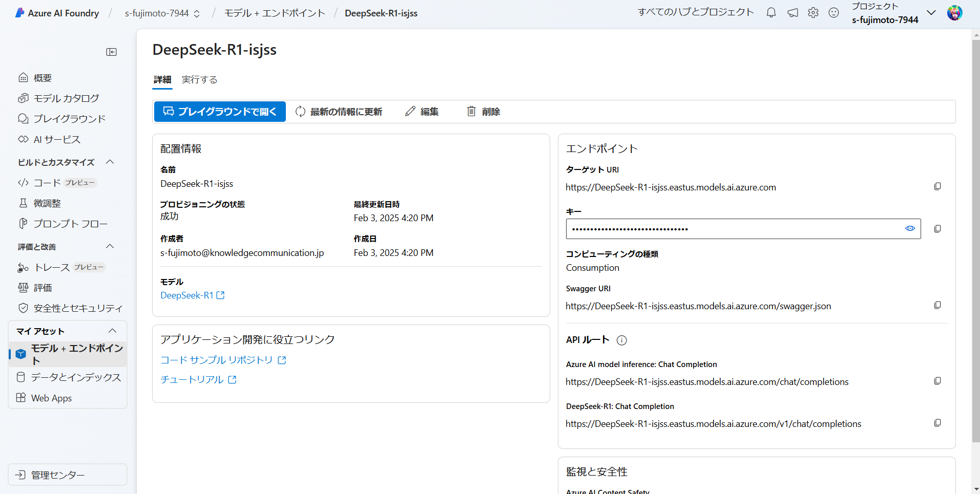Click the DeepSeek-R1-isjss page title
Viewport: 980px width, 494px height.
pos(215,50)
